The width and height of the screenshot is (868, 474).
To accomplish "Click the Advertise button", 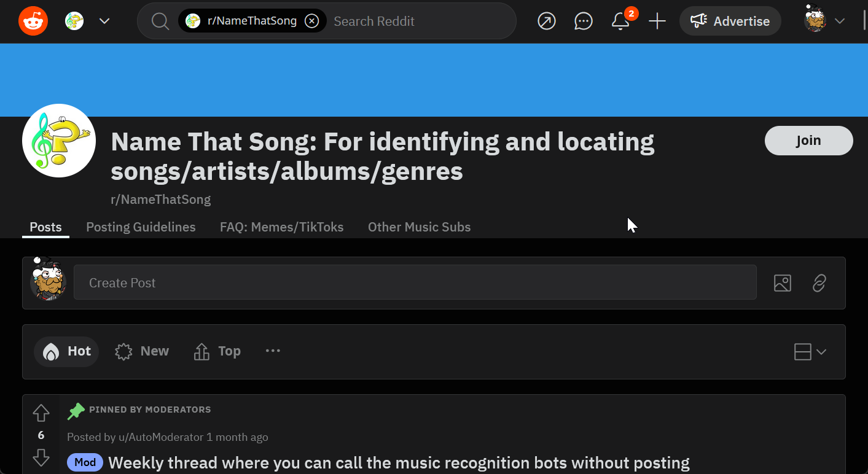I will coord(730,21).
